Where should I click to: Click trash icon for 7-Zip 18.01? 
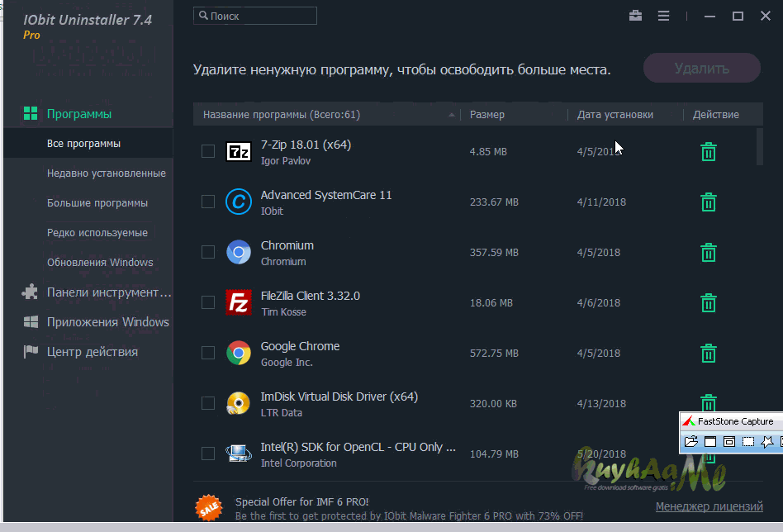click(x=708, y=151)
